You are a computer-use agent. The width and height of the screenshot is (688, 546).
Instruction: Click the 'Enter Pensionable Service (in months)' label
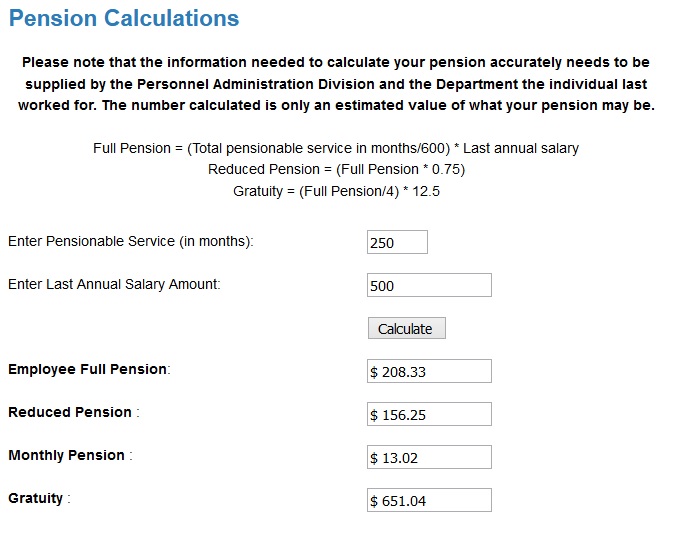pyautogui.click(x=131, y=241)
